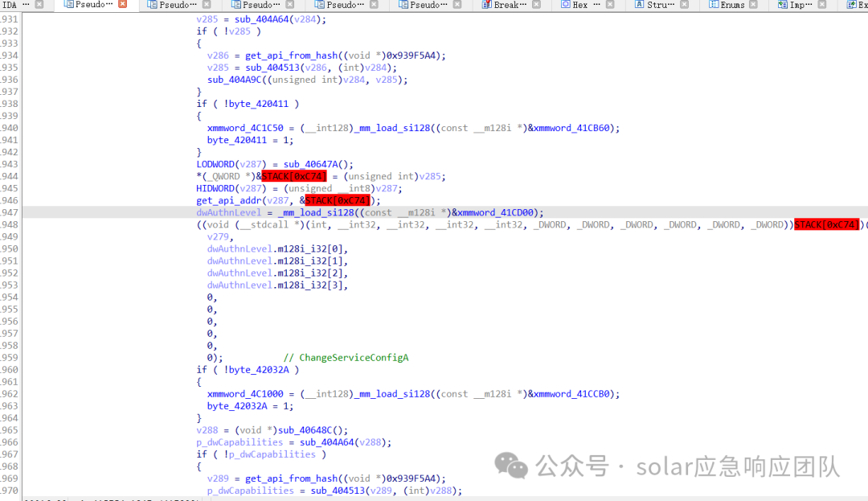
Task: Click the Enums tab icon
Action: [714, 5]
